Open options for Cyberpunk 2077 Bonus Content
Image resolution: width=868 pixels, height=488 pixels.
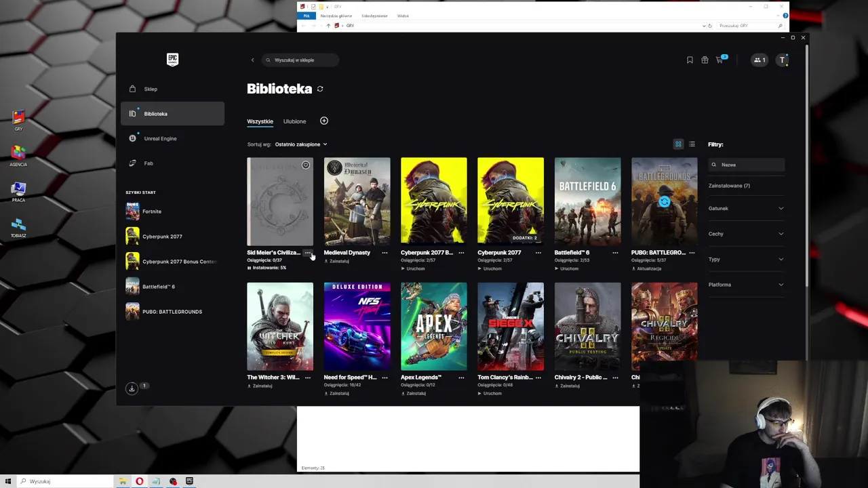click(461, 253)
